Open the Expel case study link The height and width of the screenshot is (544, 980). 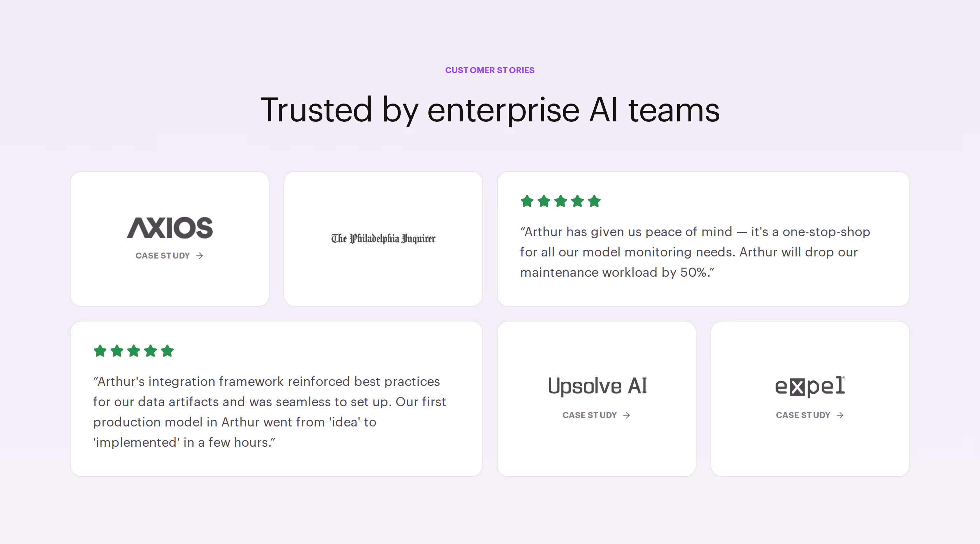point(810,415)
